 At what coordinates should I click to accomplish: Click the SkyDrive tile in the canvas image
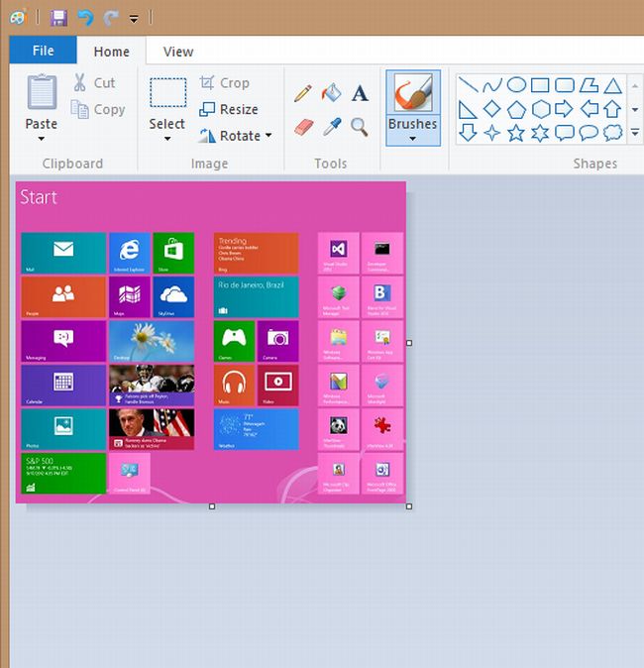173,297
